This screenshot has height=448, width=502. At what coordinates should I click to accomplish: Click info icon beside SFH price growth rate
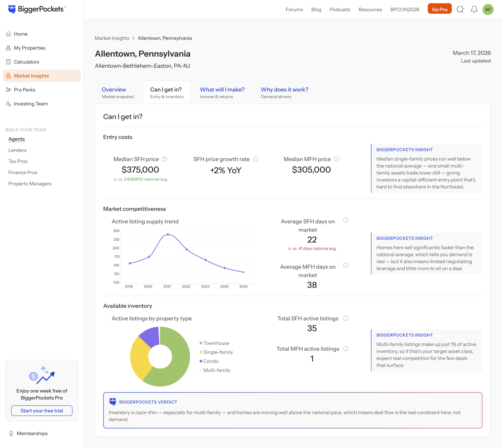click(x=256, y=159)
